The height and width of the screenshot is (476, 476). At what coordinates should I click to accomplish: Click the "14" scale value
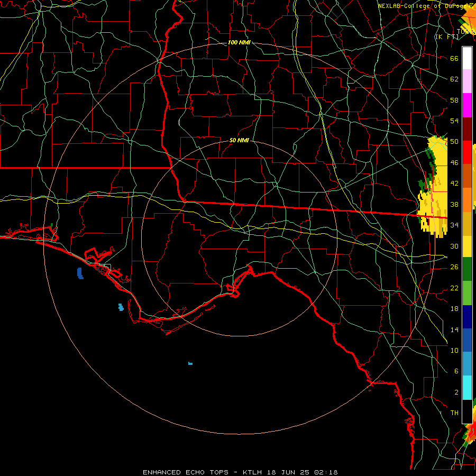tap(454, 329)
